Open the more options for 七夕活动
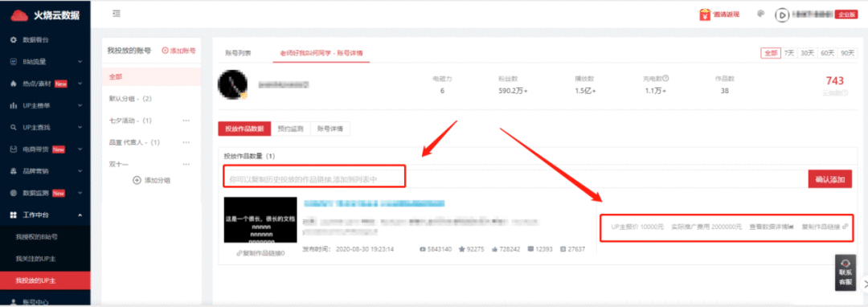Screen dimensions: 868x307 (186, 120)
